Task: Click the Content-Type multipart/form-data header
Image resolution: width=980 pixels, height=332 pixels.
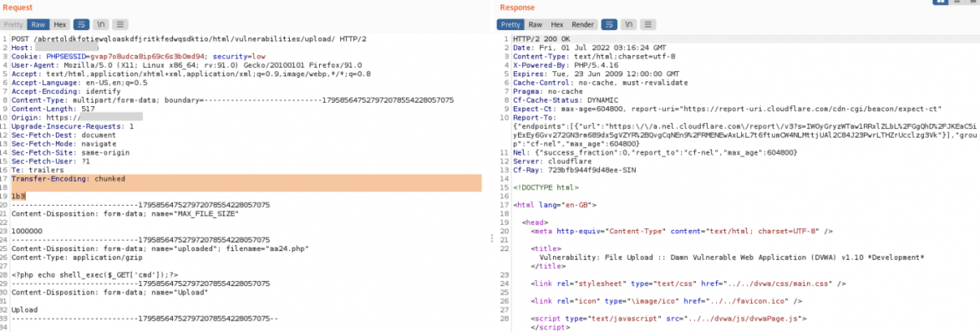Action: coord(232,100)
